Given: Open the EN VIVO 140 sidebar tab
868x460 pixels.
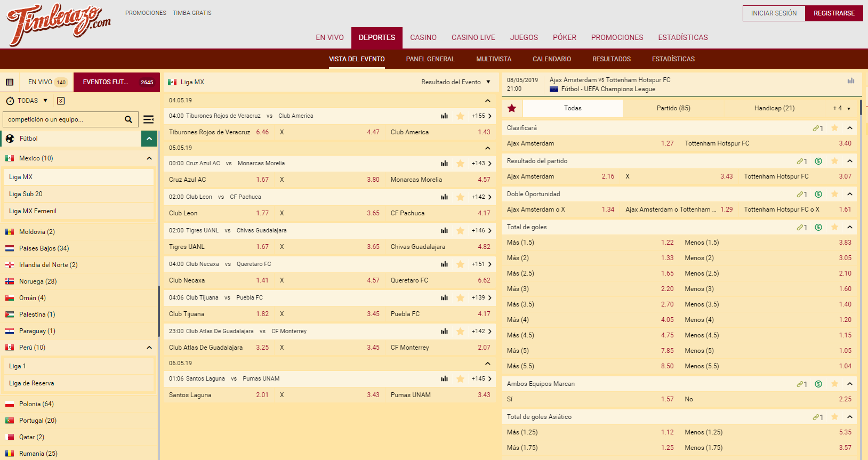Looking at the screenshot, I should (x=47, y=82).
